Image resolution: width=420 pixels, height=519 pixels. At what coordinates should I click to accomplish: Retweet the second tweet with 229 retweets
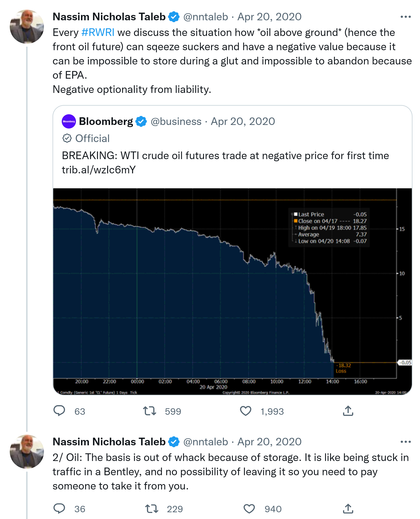(x=152, y=508)
